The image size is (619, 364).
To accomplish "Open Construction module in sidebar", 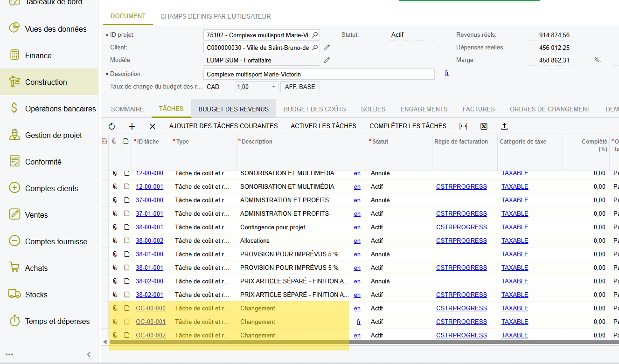I will pyautogui.click(x=46, y=82).
